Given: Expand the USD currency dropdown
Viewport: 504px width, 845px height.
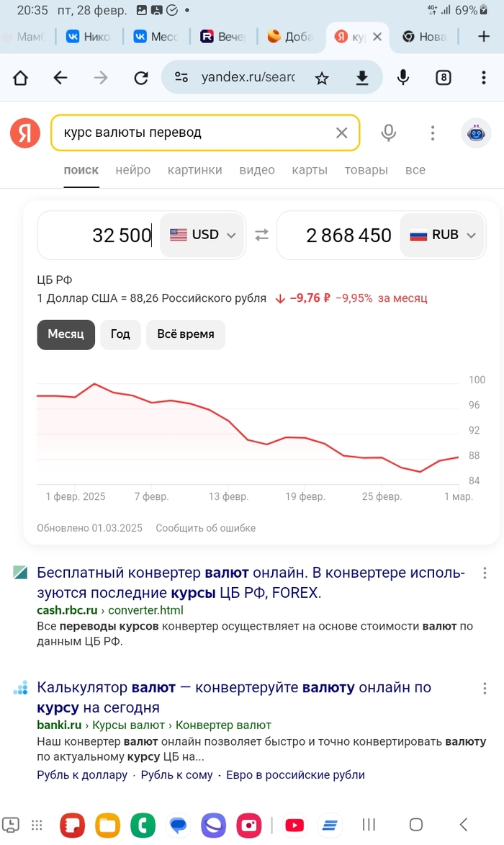Looking at the screenshot, I should click(x=203, y=235).
